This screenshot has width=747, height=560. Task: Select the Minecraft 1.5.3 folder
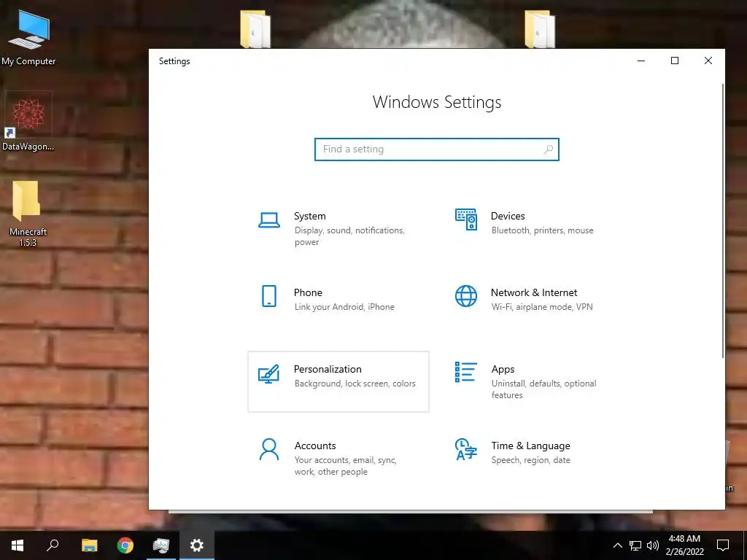click(x=28, y=214)
